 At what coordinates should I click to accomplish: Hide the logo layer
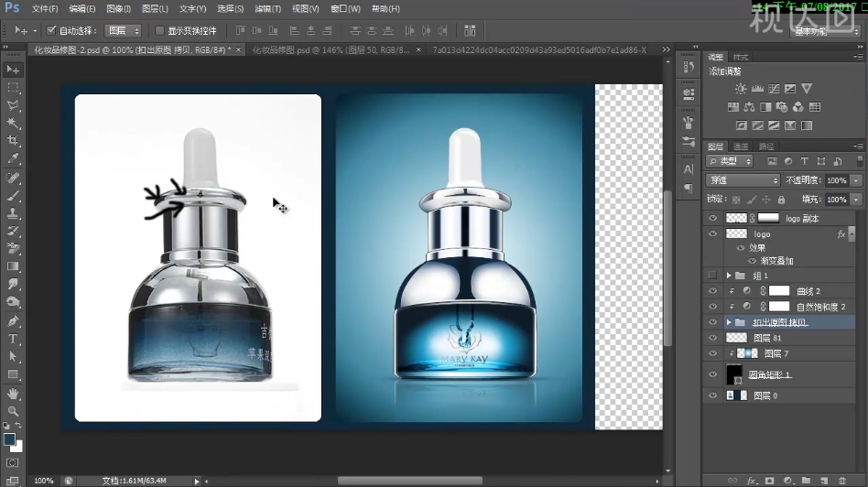coord(712,233)
